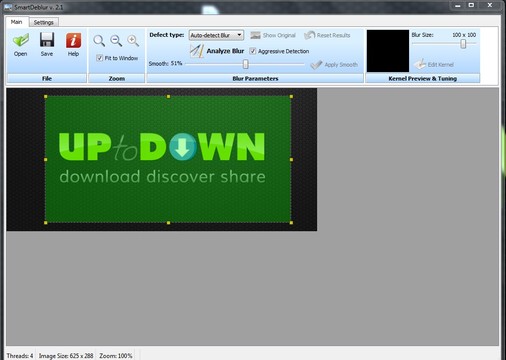Toggle the Fit to Window checkbox
This screenshot has height=360, width=506.
pos(99,58)
